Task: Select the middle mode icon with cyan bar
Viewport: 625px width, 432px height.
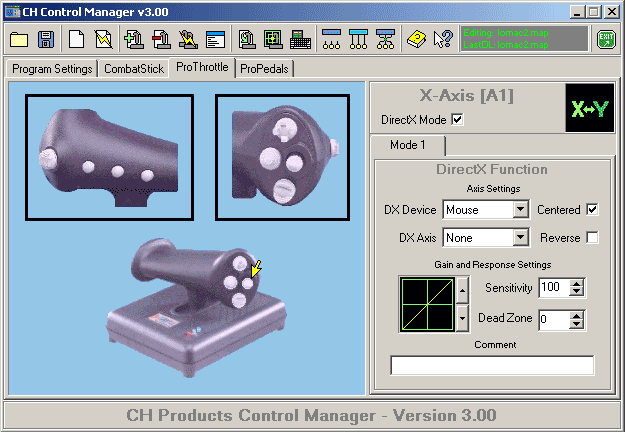Action: pos(358,39)
